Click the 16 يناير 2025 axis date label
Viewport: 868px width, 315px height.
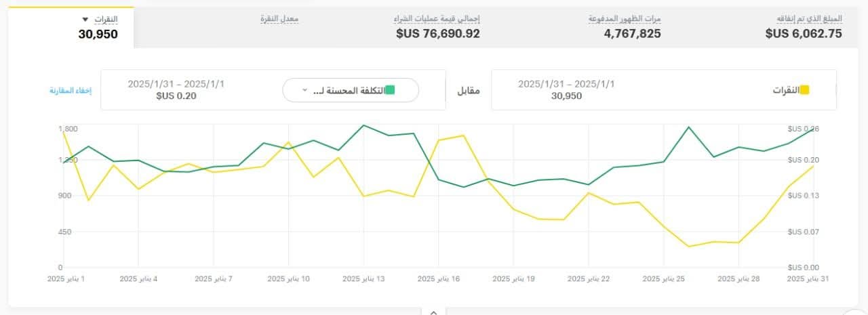(x=439, y=278)
